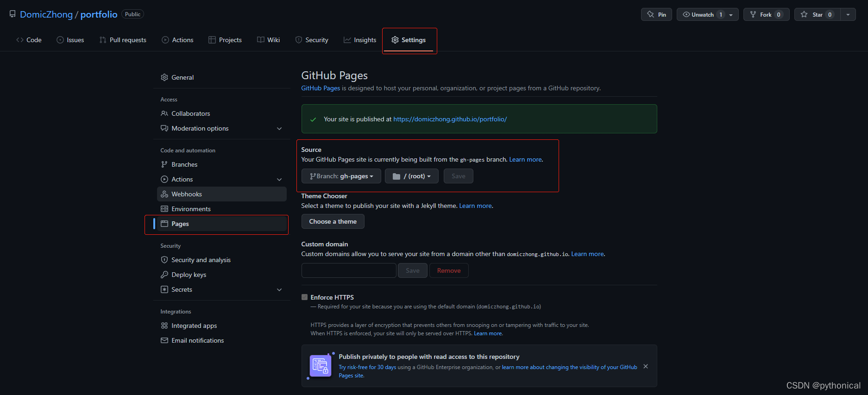
Task: Remove the custom domain
Action: [x=449, y=270]
